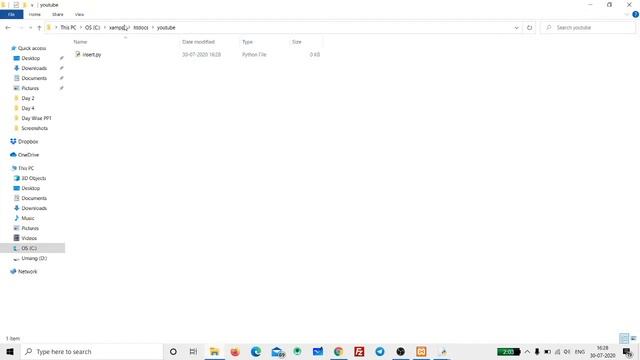The height and width of the screenshot is (360, 640).
Task: Collapse the ribbon with chevron
Action: click(627, 14)
